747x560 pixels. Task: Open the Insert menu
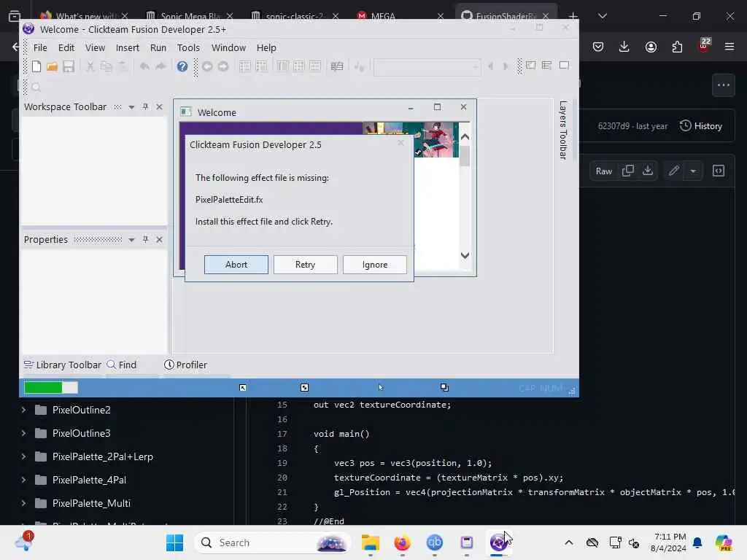[x=127, y=47]
